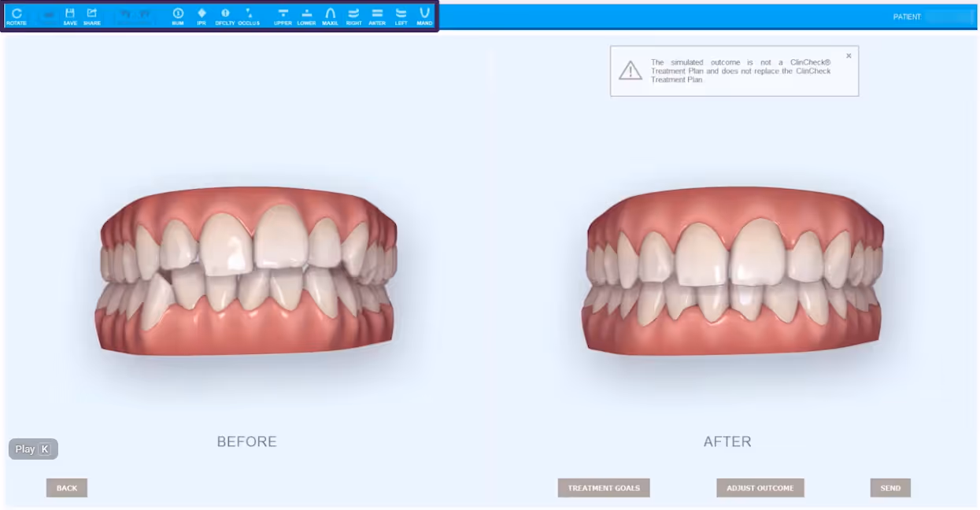Click the Play K overlay button
This screenshot has width=980, height=510.
[33, 449]
